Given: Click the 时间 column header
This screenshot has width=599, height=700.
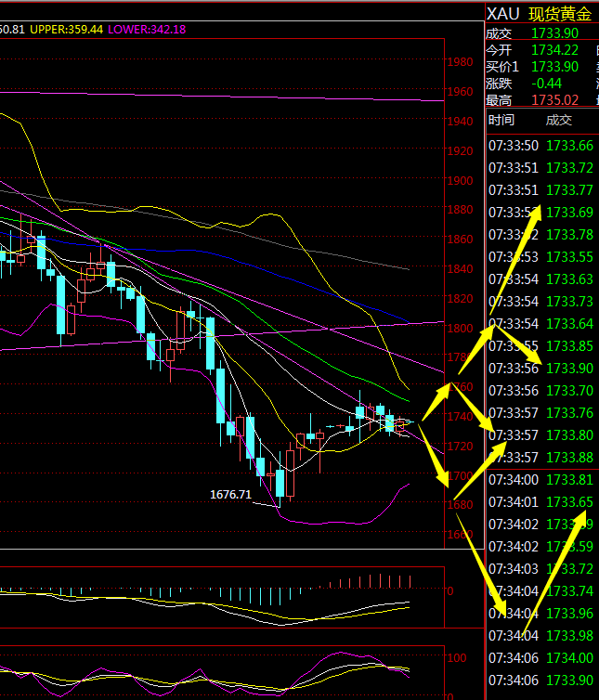Looking at the screenshot, I should [501, 120].
